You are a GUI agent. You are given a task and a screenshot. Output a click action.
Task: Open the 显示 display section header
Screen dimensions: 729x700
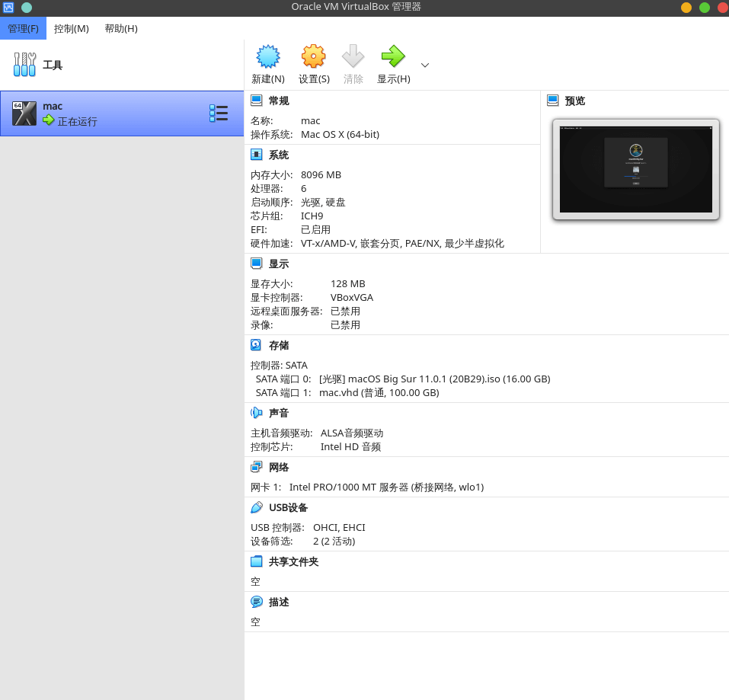[x=279, y=264]
